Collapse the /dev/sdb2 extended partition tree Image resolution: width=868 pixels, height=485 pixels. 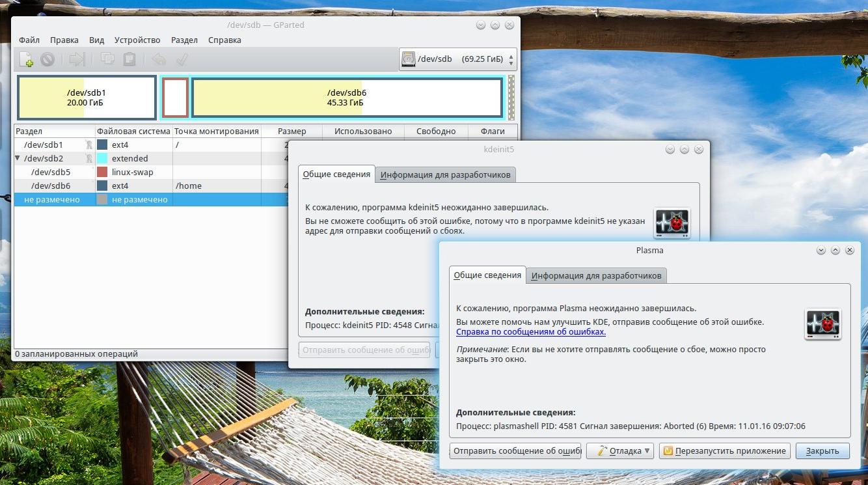pos(18,158)
